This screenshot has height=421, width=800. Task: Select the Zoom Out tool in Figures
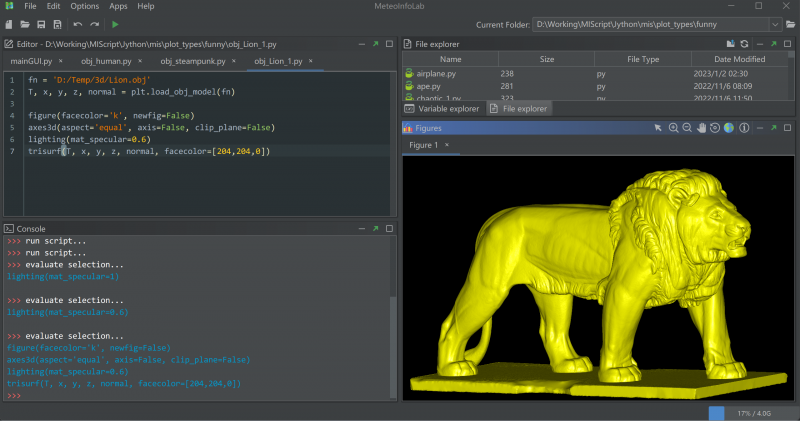(x=687, y=128)
